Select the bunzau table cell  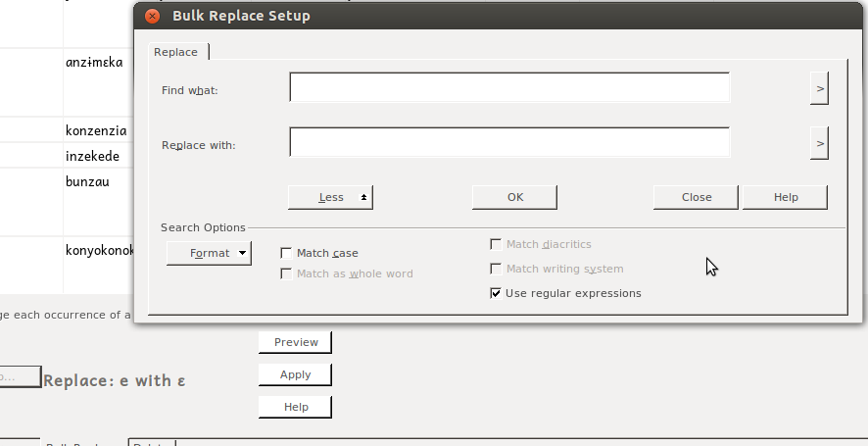point(99,202)
